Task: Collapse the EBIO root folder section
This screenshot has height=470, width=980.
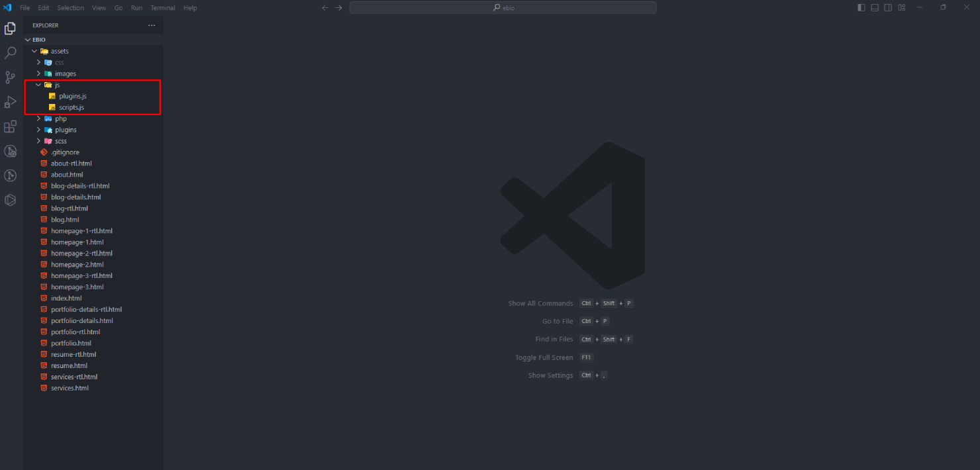Action: pyautogui.click(x=93, y=40)
